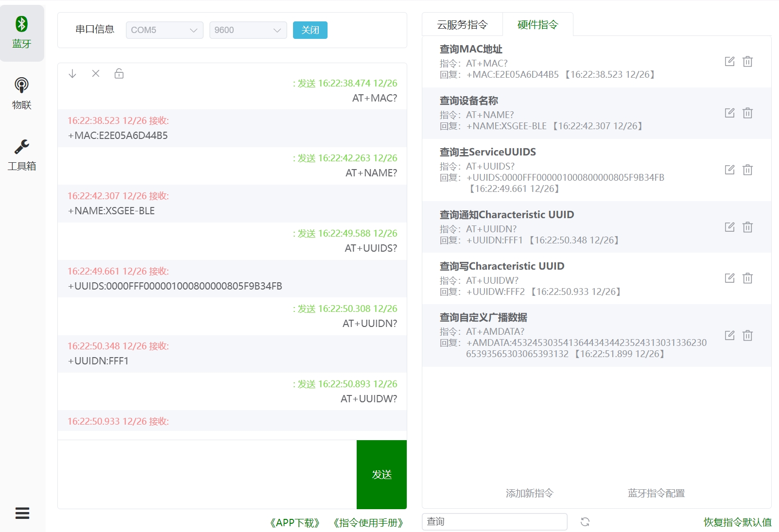
Task: Click the 查询 search input field
Action: pos(494,522)
